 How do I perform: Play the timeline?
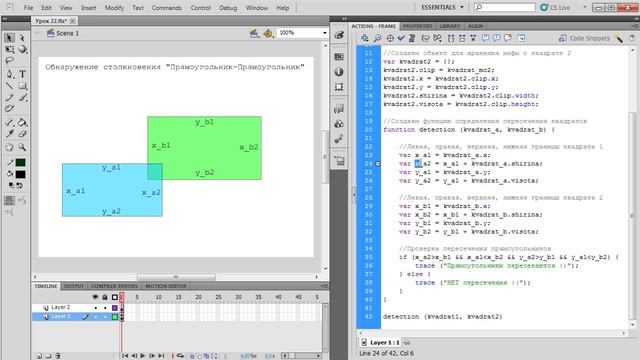[x=143, y=356]
